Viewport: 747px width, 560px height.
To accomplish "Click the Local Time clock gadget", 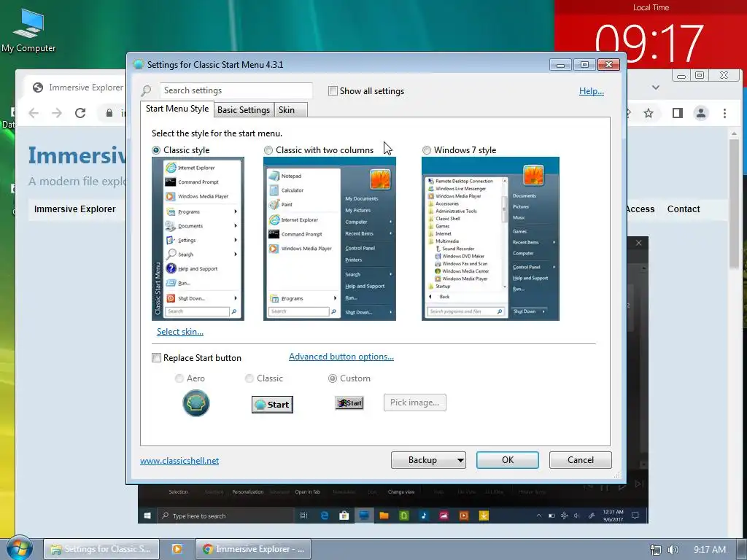I will (650, 34).
